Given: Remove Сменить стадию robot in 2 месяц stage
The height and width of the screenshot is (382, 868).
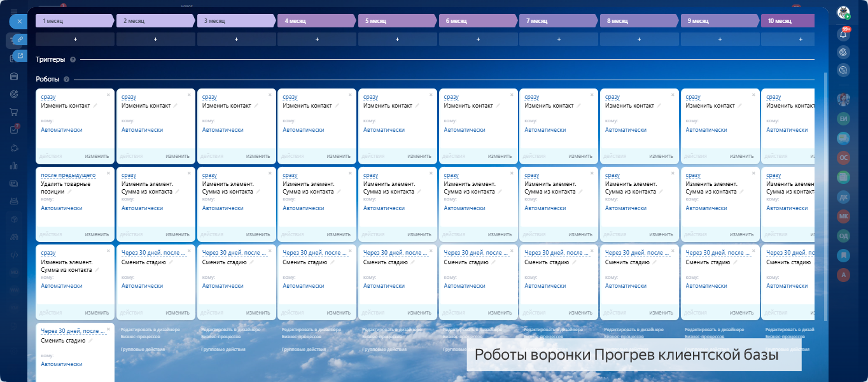Looking at the screenshot, I should (x=190, y=250).
